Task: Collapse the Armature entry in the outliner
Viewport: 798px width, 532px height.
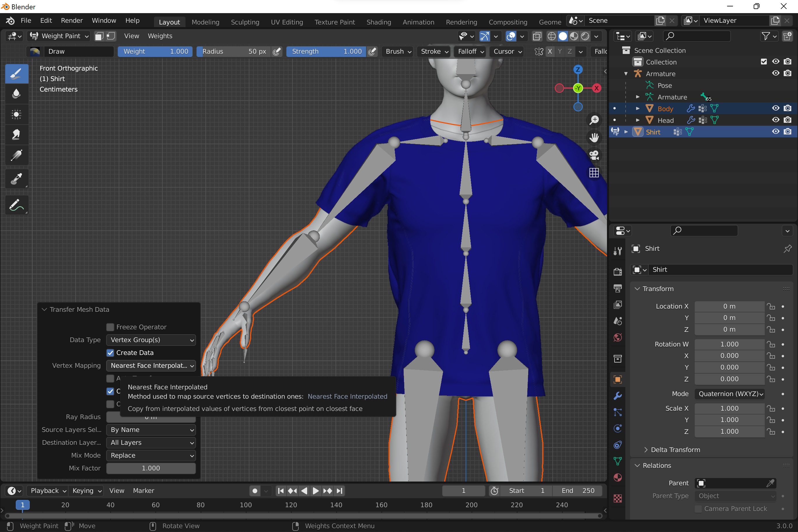Action: pyautogui.click(x=626, y=73)
